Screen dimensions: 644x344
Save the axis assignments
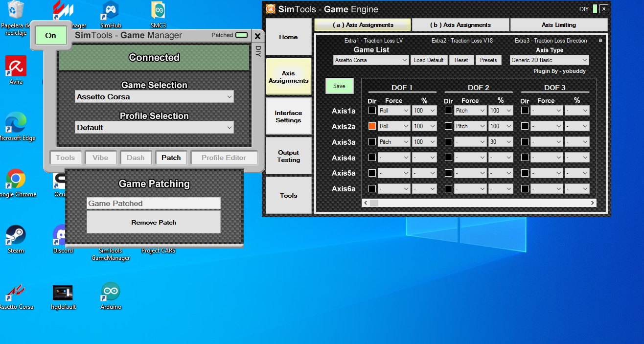(x=339, y=86)
